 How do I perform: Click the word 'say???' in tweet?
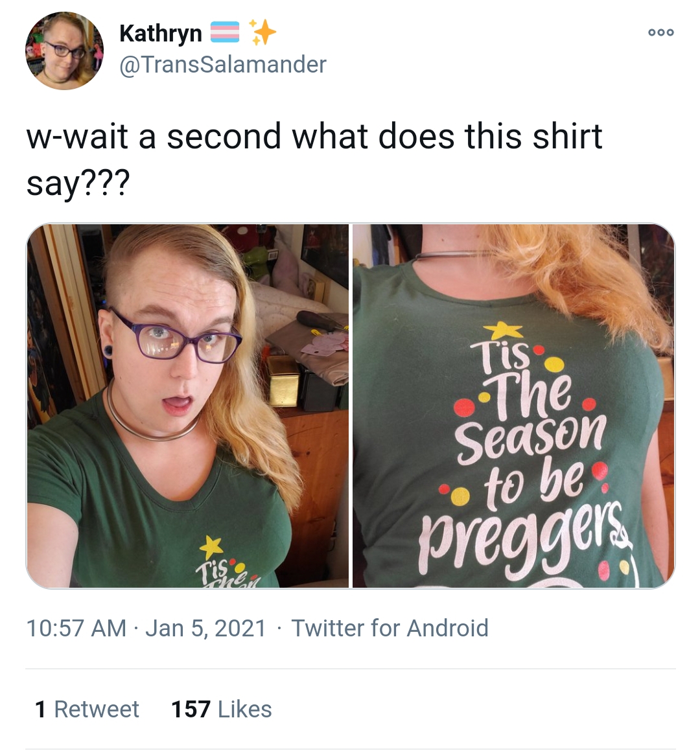pos(78,184)
